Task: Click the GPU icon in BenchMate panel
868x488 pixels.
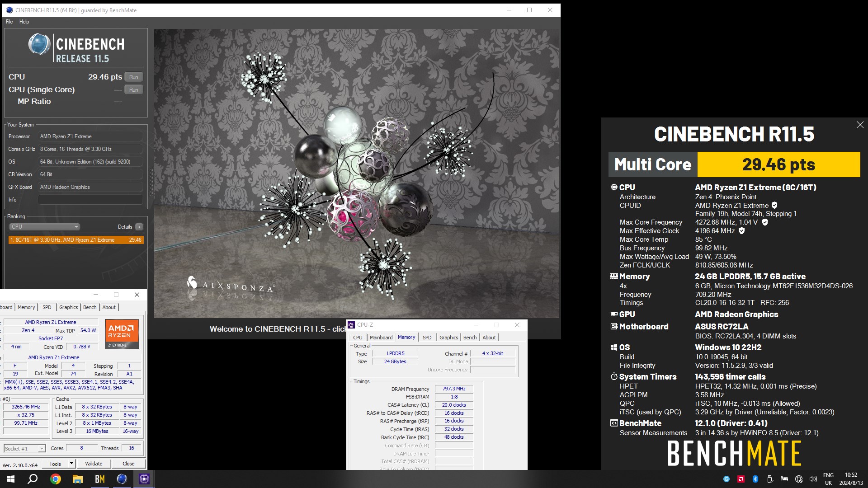Action: tap(614, 314)
